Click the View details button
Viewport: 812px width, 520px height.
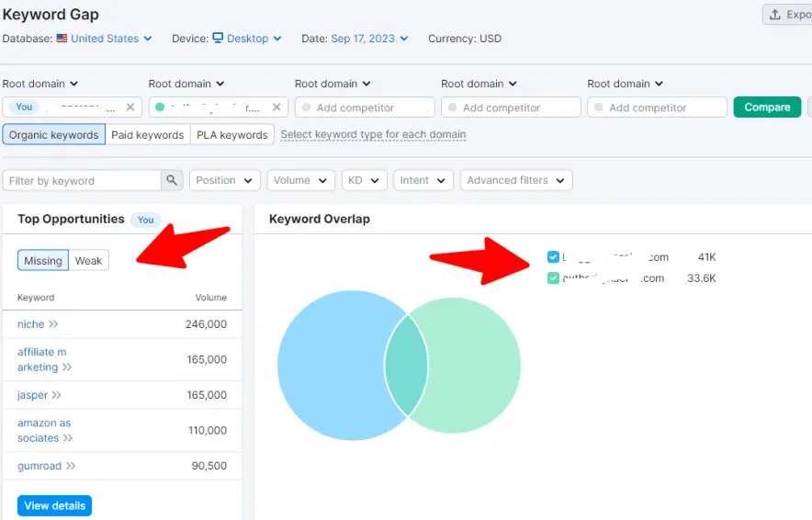pyautogui.click(x=54, y=505)
